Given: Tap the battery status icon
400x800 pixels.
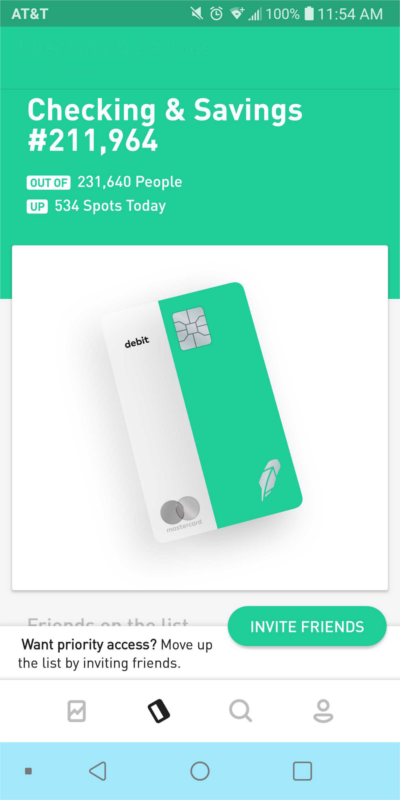Looking at the screenshot, I should tap(309, 13).
